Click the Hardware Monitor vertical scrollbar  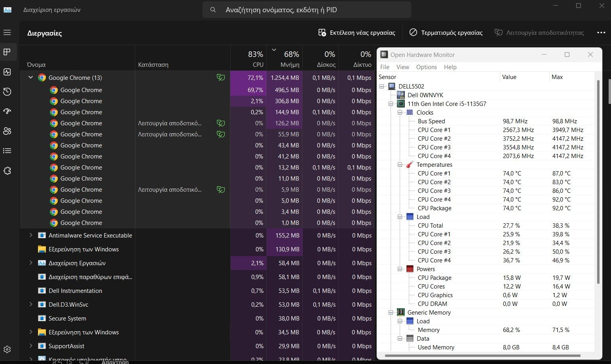(x=598, y=182)
